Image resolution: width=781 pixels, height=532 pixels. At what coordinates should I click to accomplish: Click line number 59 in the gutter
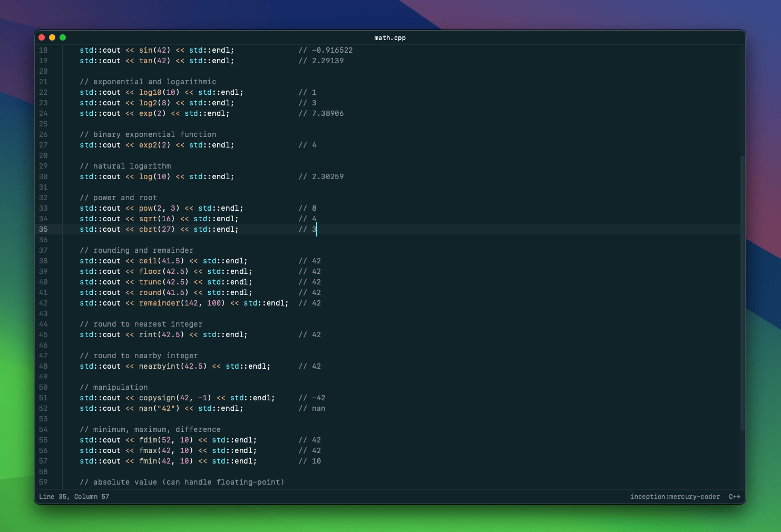point(43,482)
